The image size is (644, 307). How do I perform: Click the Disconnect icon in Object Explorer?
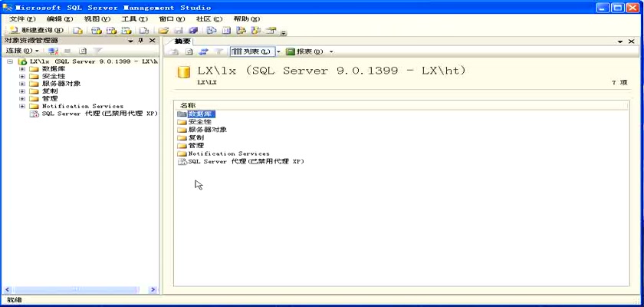pos(54,51)
